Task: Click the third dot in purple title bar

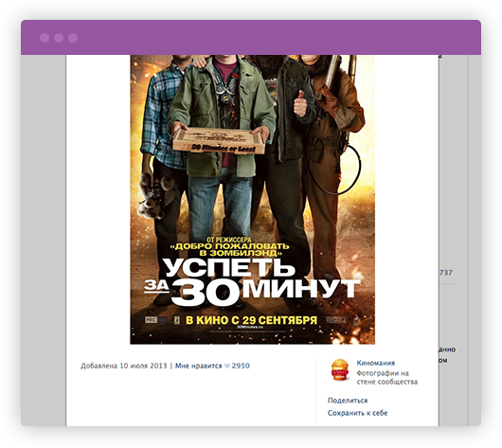Action: click(x=73, y=38)
